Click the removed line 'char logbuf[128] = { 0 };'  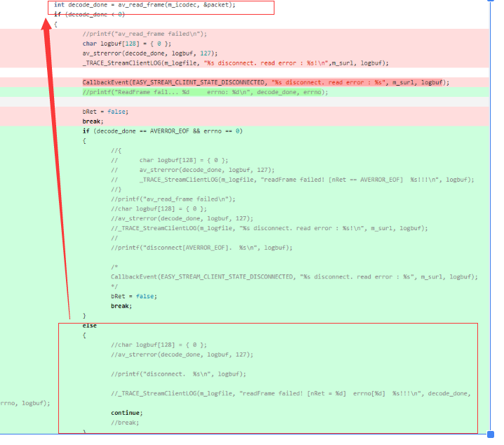pos(126,44)
